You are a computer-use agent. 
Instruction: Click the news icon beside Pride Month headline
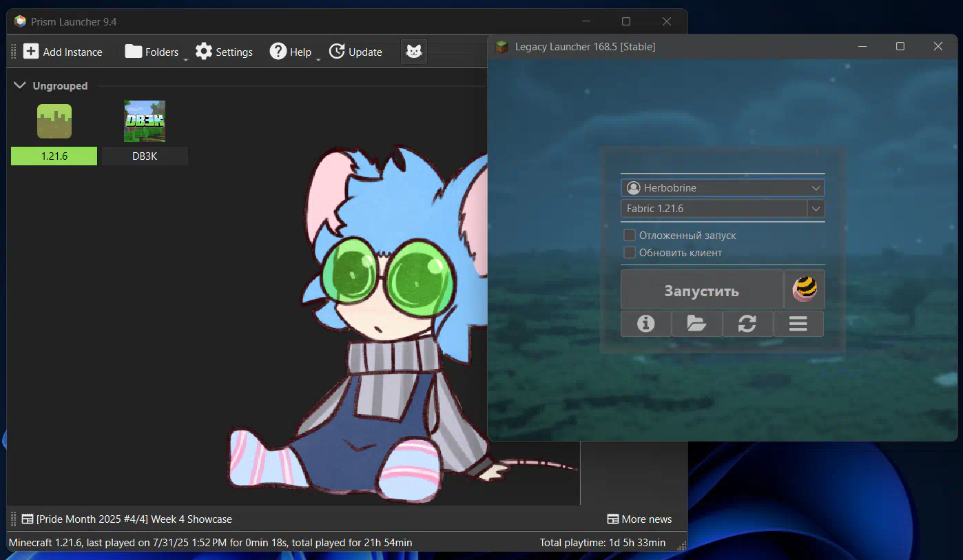pyautogui.click(x=28, y=519)
